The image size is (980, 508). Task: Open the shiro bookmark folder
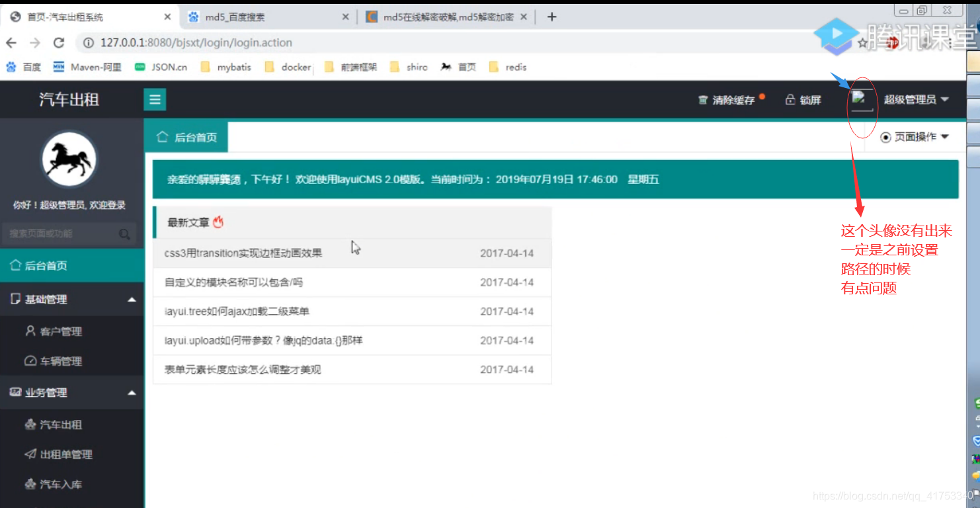pyautogui.click(x=409, y=67)
